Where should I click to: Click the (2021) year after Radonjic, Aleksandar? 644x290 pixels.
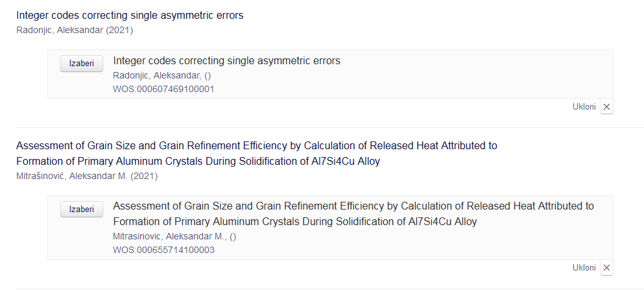coord(120,30)
